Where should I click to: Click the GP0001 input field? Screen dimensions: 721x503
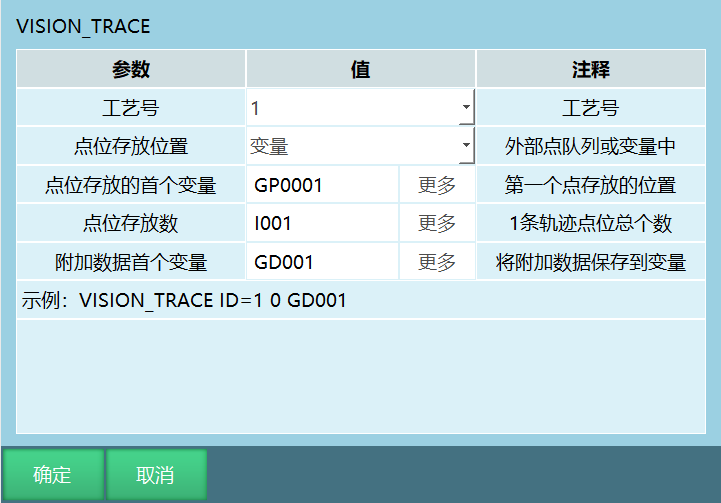click(x=323, y=185)
